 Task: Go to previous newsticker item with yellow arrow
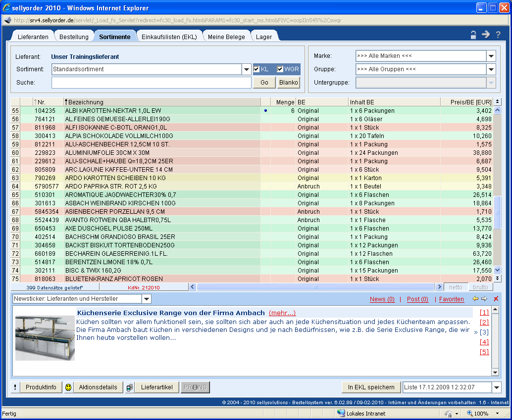tap(475, 299)
